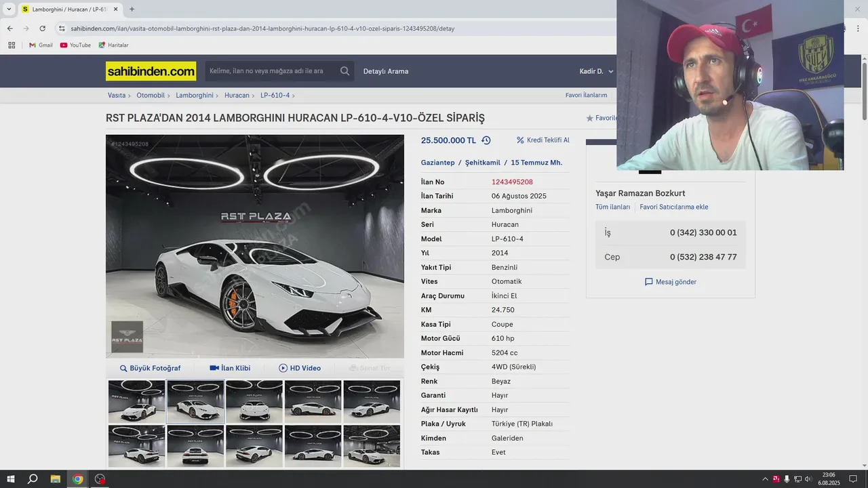Screen dimensions: 868x488
Task: Click the Şehitkamil district link
Action: point(483,163)
